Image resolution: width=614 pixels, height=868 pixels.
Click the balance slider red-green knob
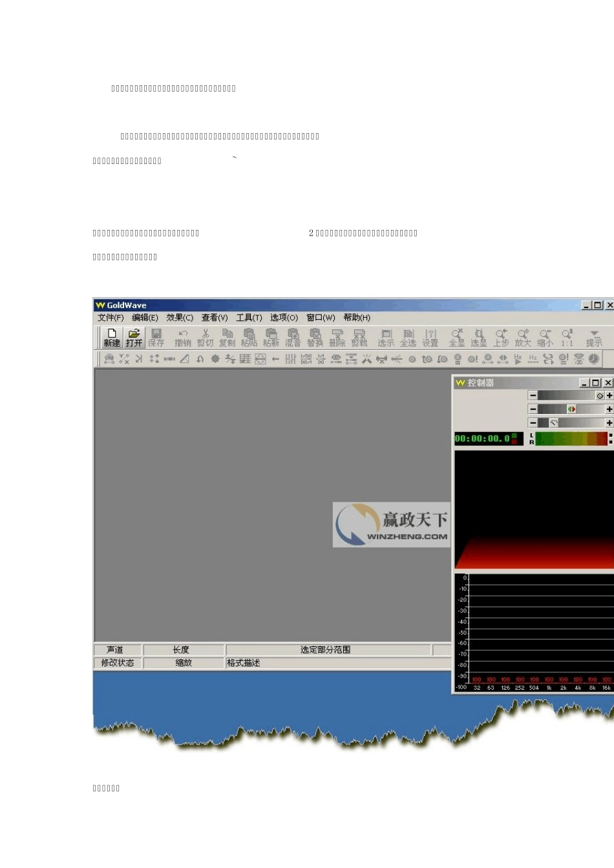coord(571,409)
